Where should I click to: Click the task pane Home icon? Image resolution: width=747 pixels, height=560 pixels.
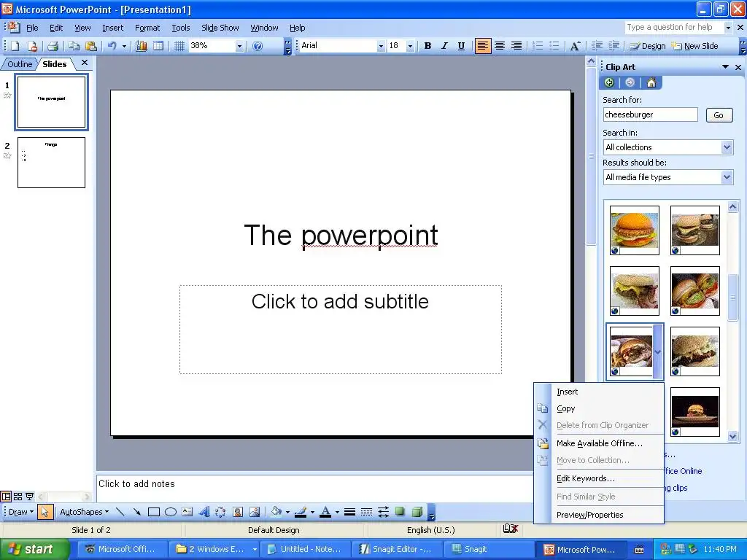click(651, 82)
